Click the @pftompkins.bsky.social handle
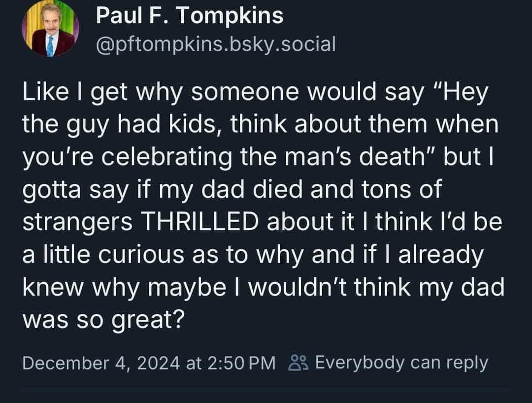This screenshot has height=403, width=532. pyautogui.click(x=216, y=44)
